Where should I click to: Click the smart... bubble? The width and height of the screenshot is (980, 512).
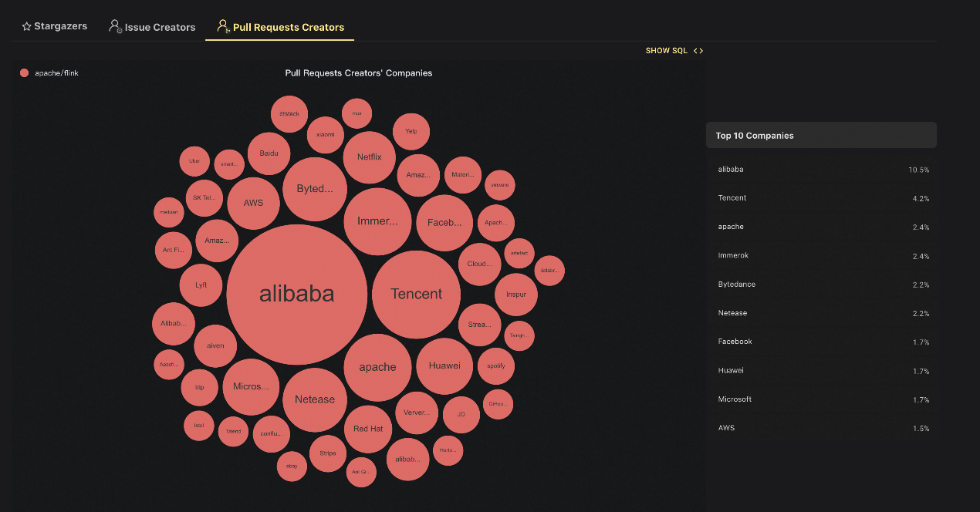coord(229,164)
